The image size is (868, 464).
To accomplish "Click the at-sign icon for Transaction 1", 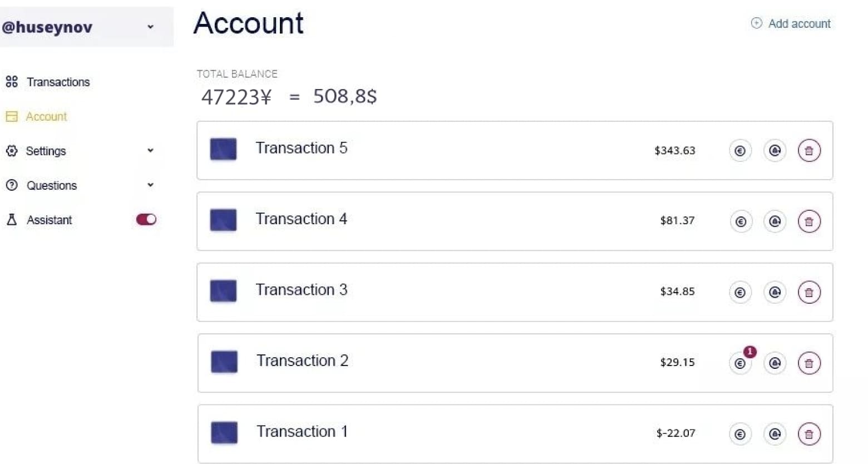I will pyautogui.click(x=775, y=434).
